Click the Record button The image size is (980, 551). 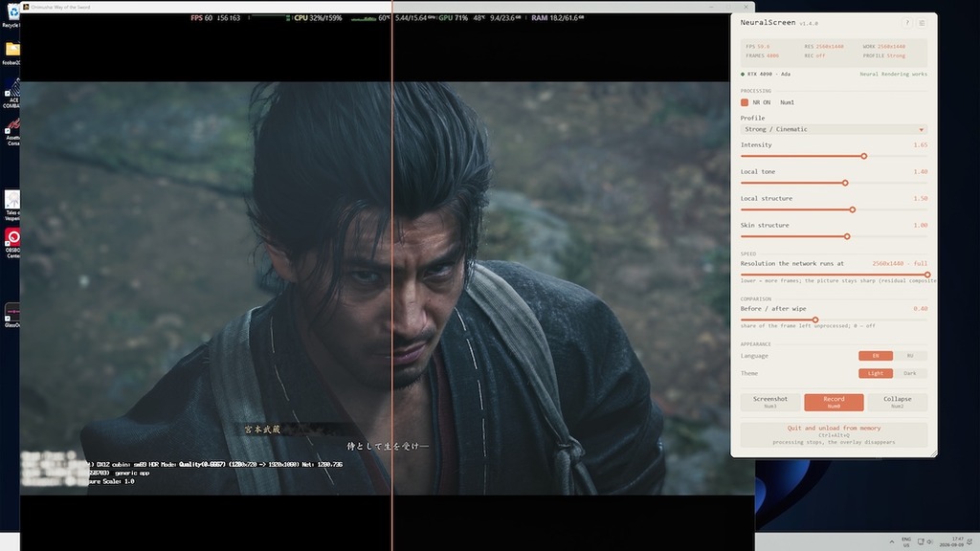[x=834, y=402]
